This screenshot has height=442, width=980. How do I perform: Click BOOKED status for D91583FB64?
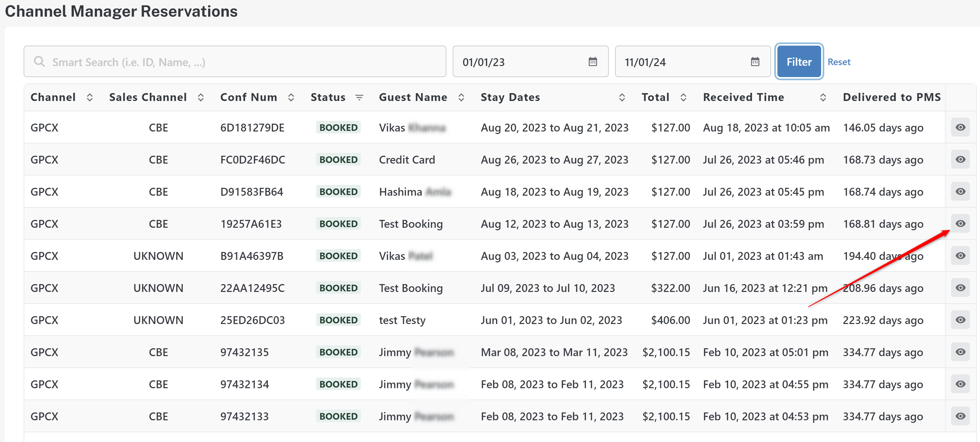338,192
